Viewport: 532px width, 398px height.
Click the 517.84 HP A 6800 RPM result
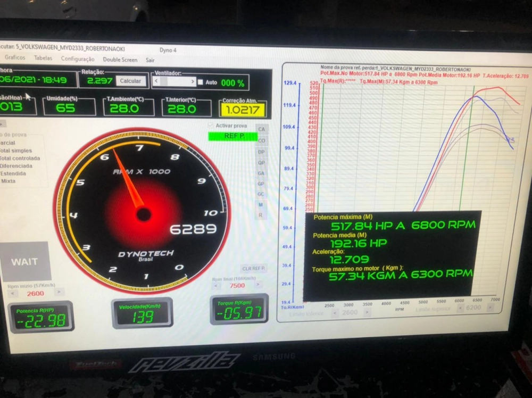(x=403, y=225)
